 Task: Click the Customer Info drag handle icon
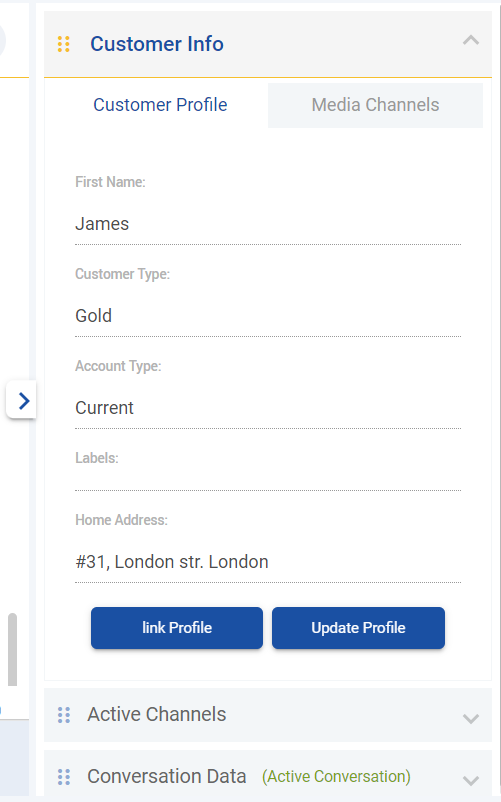(x=64, y=44)
